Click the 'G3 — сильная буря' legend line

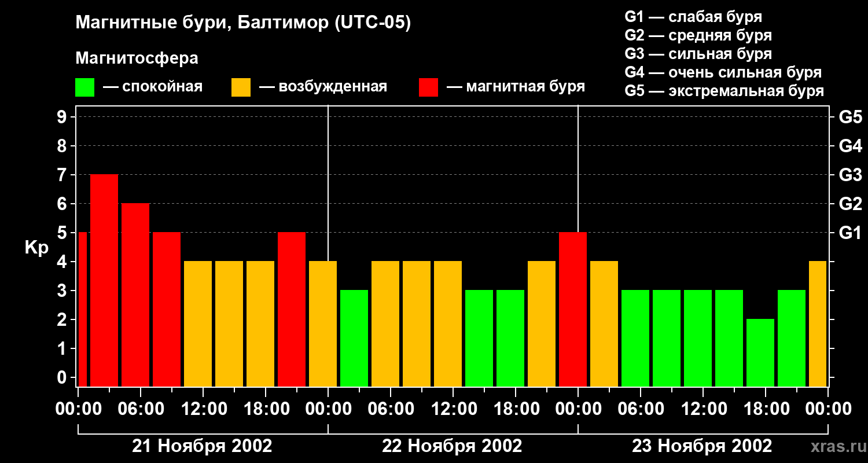[698, 54]
